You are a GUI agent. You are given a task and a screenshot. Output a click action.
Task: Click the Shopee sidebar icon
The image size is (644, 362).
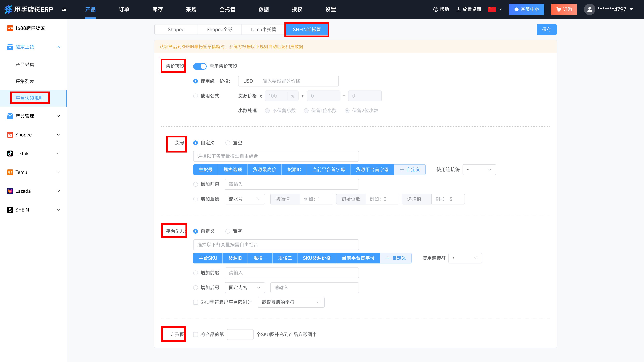coord(10,135)
